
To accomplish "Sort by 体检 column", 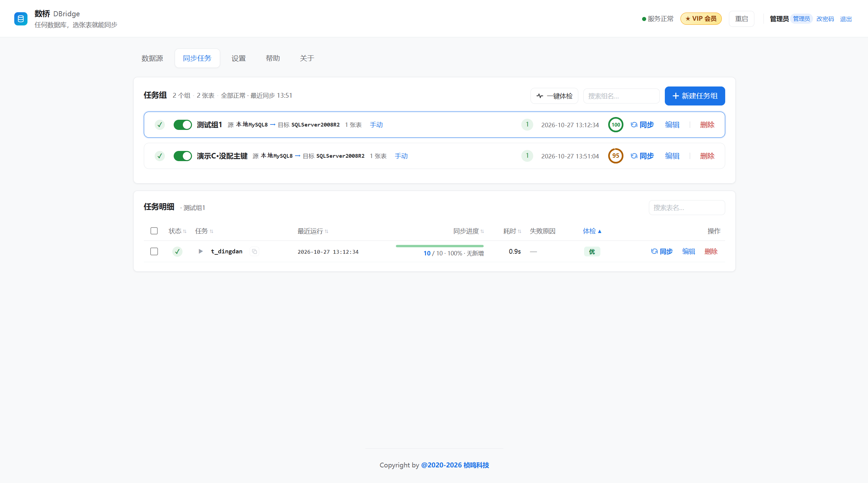I will [592, 231].
